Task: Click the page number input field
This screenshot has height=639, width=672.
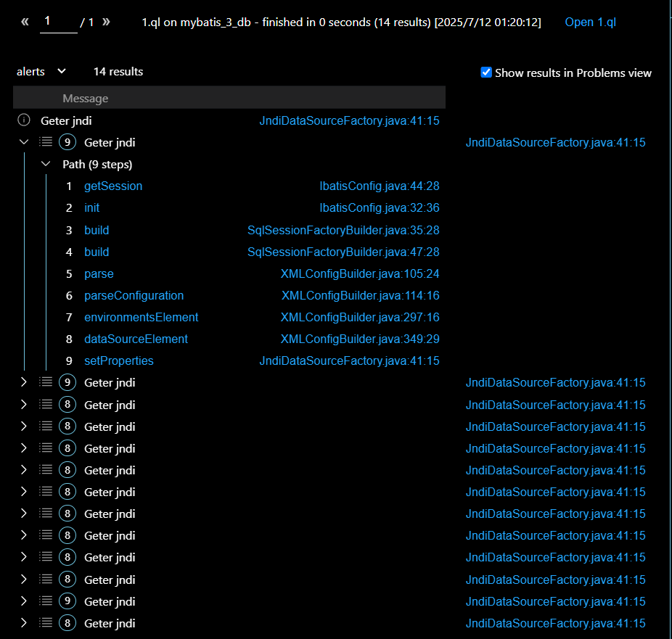Action: (x=58, y=22)
